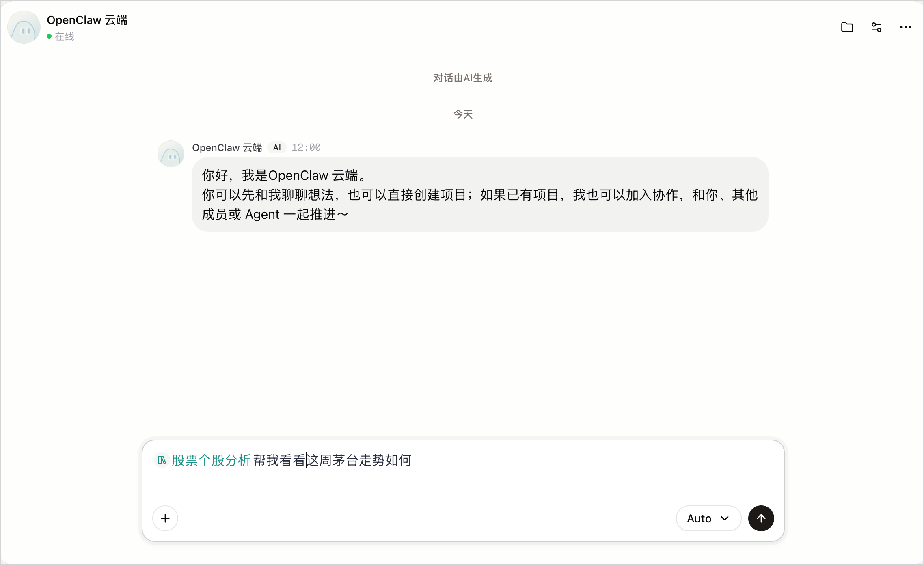Viewport: 924px width, 565px height.
Task: Click the sender name OpenClaw 云端 above the message
Action: click(227, 147)
